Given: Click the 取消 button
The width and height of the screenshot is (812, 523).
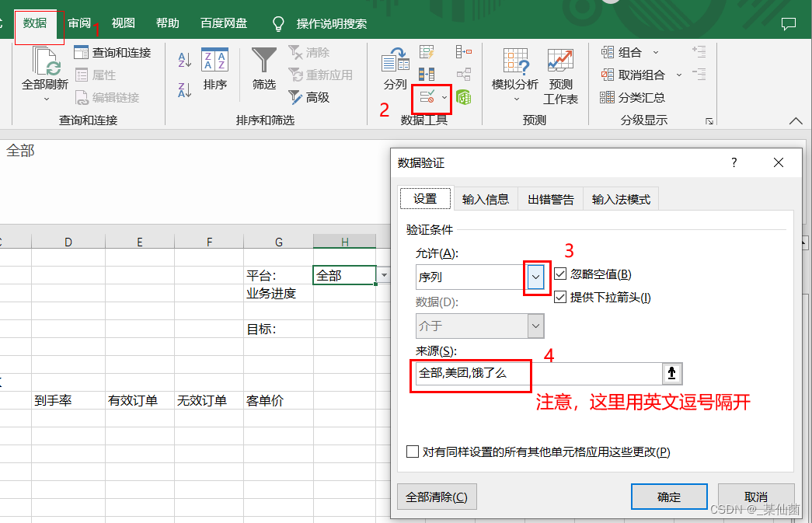Looking at the screenshot, I should coord(756,497).
